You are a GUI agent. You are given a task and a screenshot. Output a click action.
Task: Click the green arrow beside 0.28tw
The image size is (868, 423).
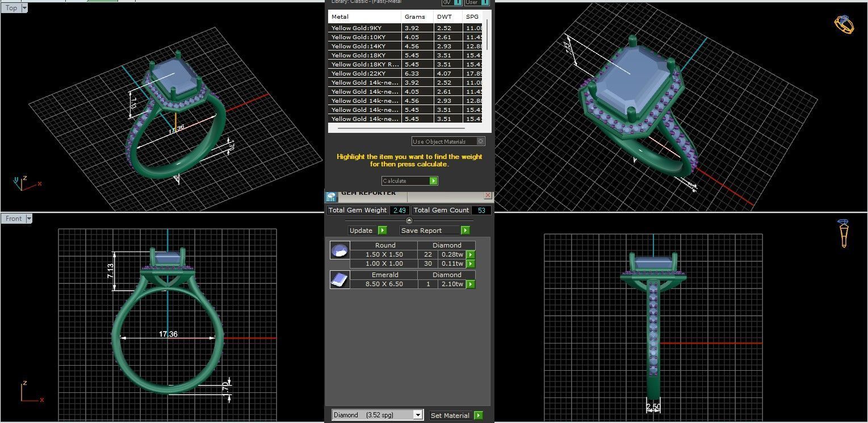471,255
